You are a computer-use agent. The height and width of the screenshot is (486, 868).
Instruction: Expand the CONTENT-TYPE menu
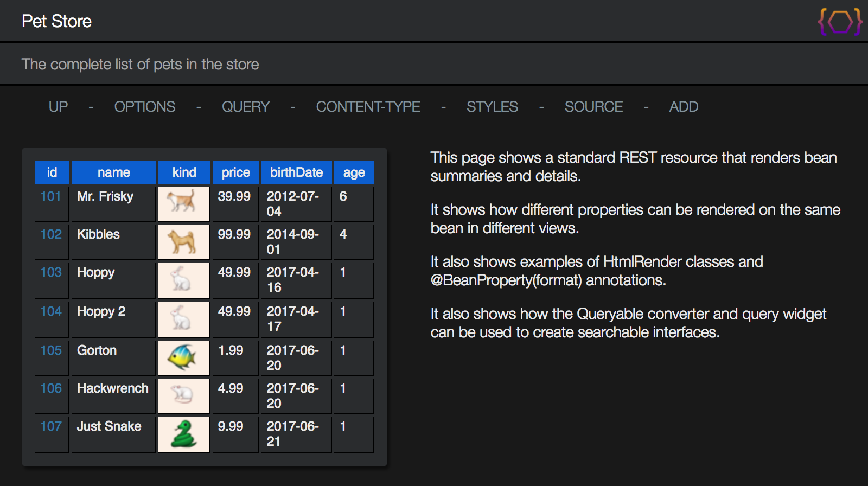tap(368, 107)
